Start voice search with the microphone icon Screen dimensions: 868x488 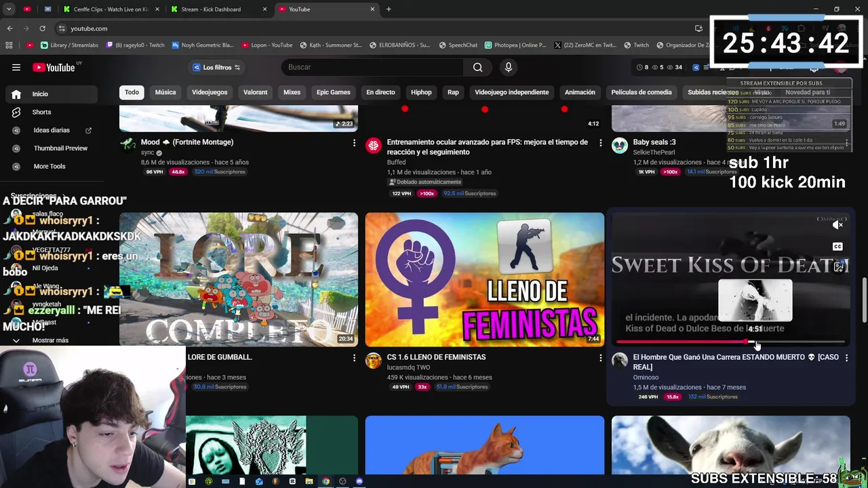[x=508, y=67]
